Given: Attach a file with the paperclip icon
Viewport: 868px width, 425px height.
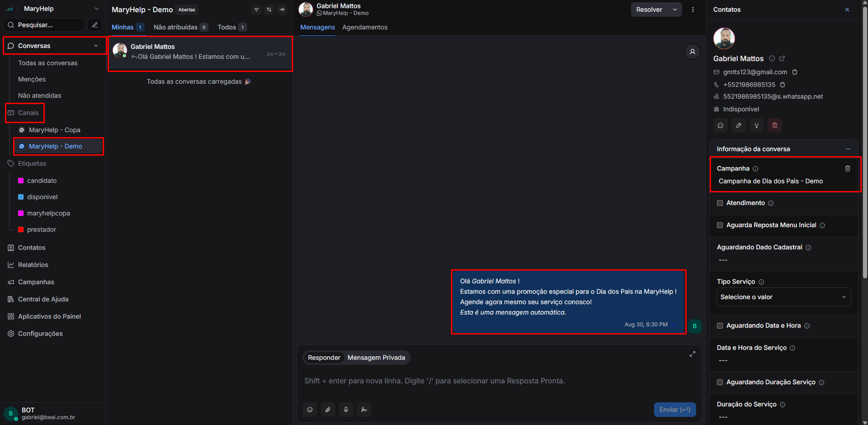Looking at the screenshot, I should (x=328, y=410).
